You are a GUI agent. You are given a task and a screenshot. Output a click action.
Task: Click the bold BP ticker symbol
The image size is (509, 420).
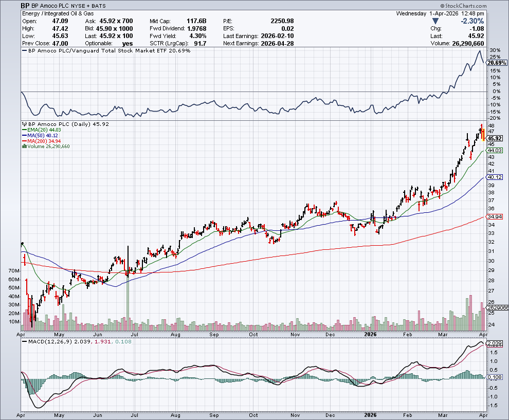tap(25, 6)
